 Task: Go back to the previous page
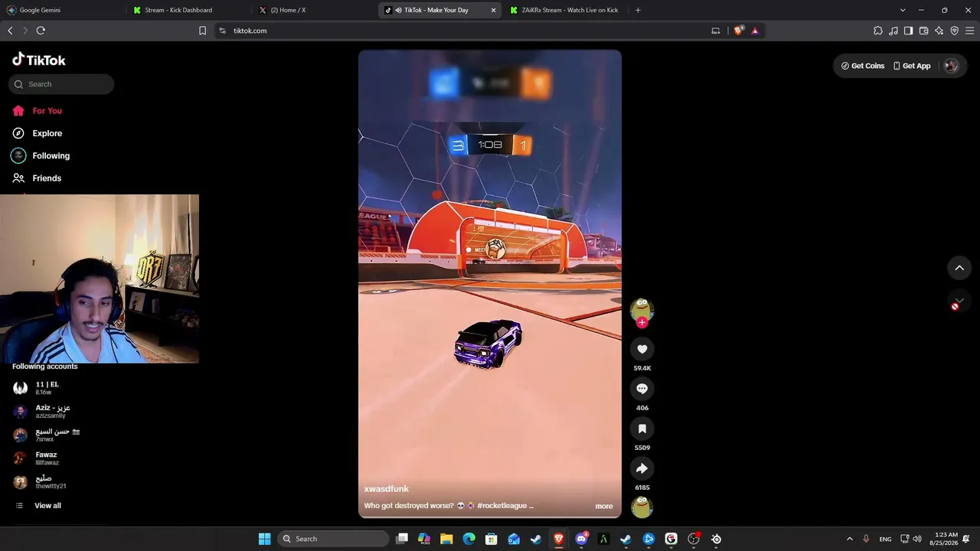pos(10,31)
